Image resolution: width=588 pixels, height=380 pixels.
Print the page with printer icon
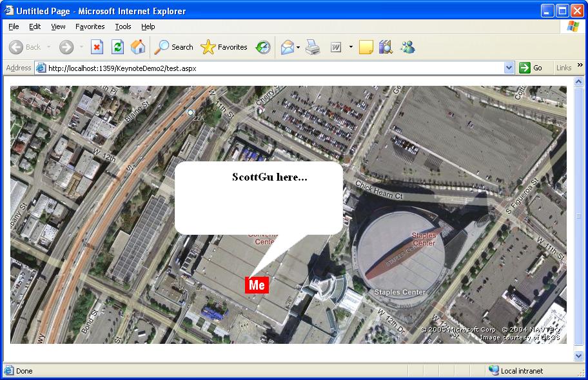313,47
